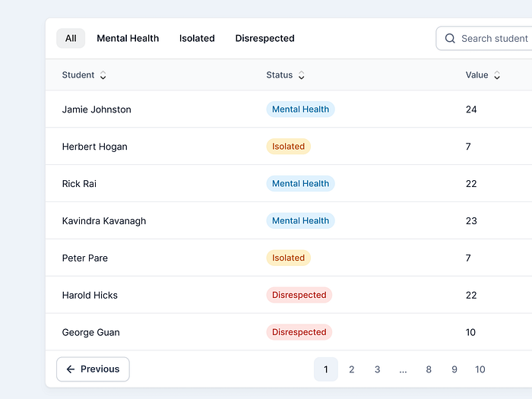Click the Student column sort icon
The width and height of the screenshot is (532, 399).
[x=103, y=75]
